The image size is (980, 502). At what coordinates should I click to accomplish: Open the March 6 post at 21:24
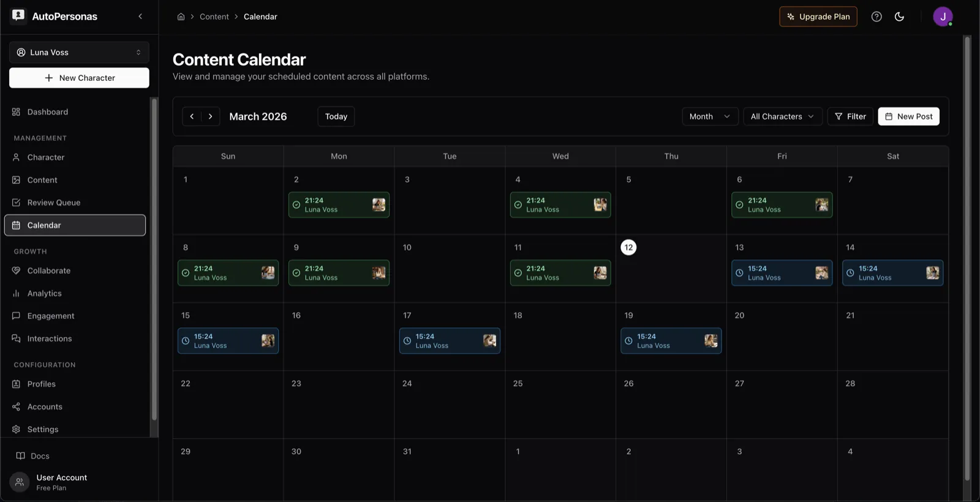(782, 205)
